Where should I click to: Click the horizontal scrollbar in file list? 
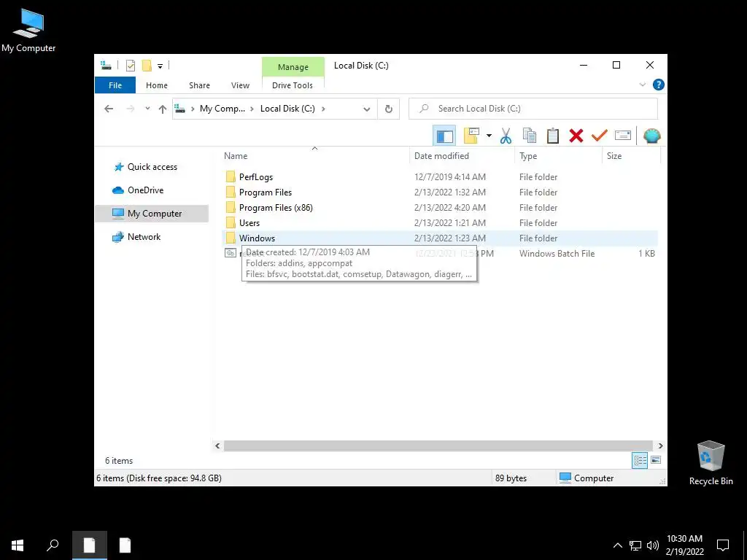[x=438, y=446]
